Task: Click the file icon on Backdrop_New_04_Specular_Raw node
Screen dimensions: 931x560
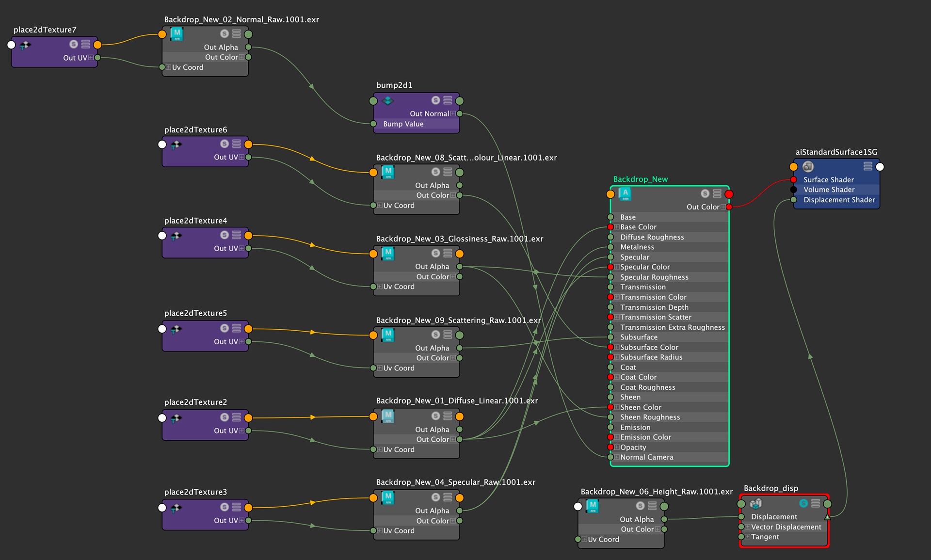Action: 388,497
